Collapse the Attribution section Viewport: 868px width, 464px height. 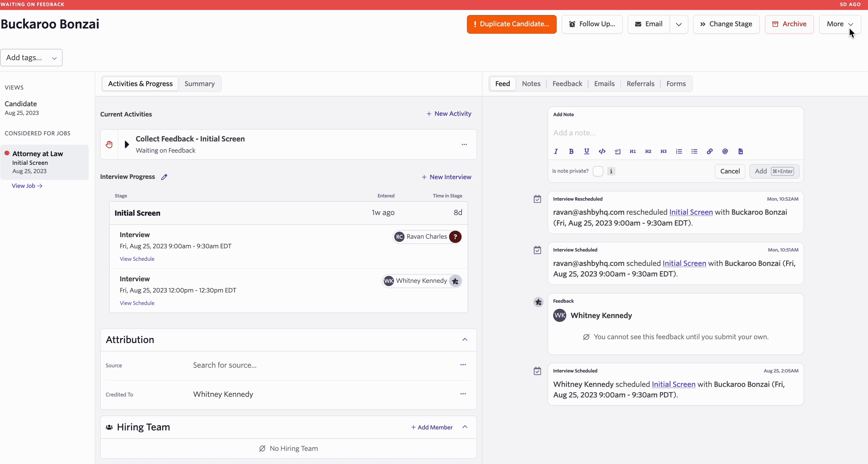[465, 340]
